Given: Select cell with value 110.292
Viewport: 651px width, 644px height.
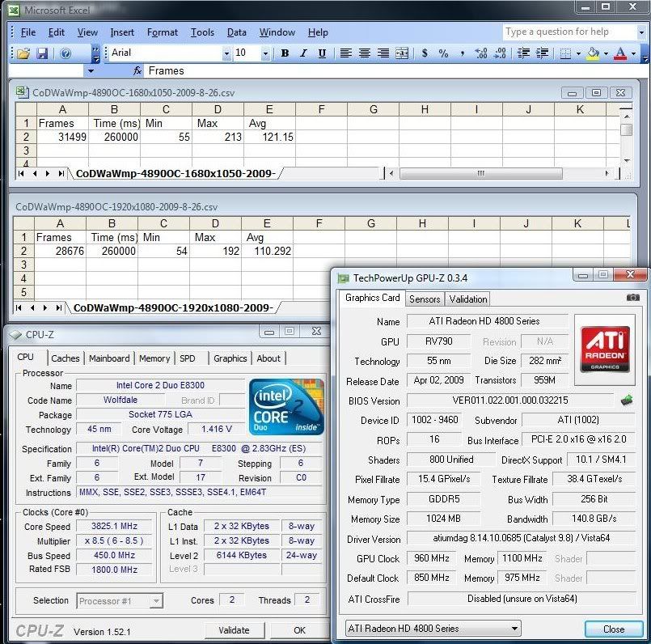Looking at the screenshot, I should coord(268,251).
